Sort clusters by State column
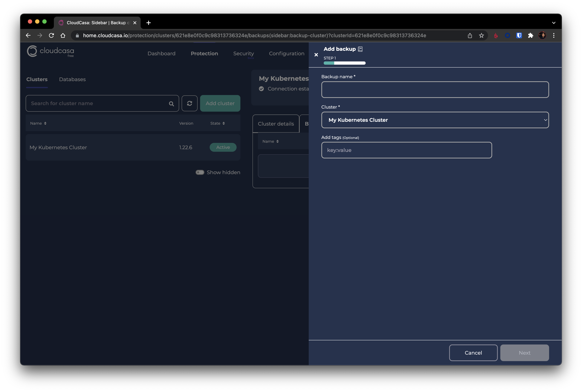This screenshot has width=582, height=392. tap(217, 123)
